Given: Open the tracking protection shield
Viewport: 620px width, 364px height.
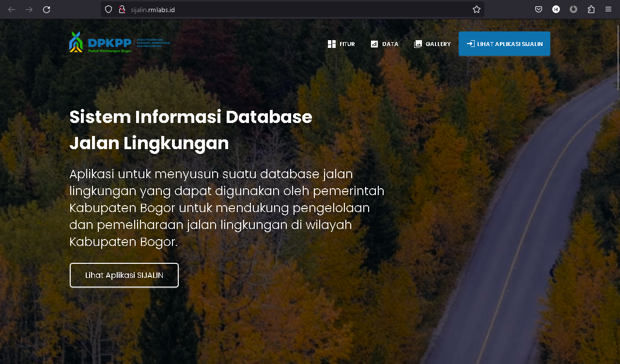Looking at the screenshot, I should [108, 9].
